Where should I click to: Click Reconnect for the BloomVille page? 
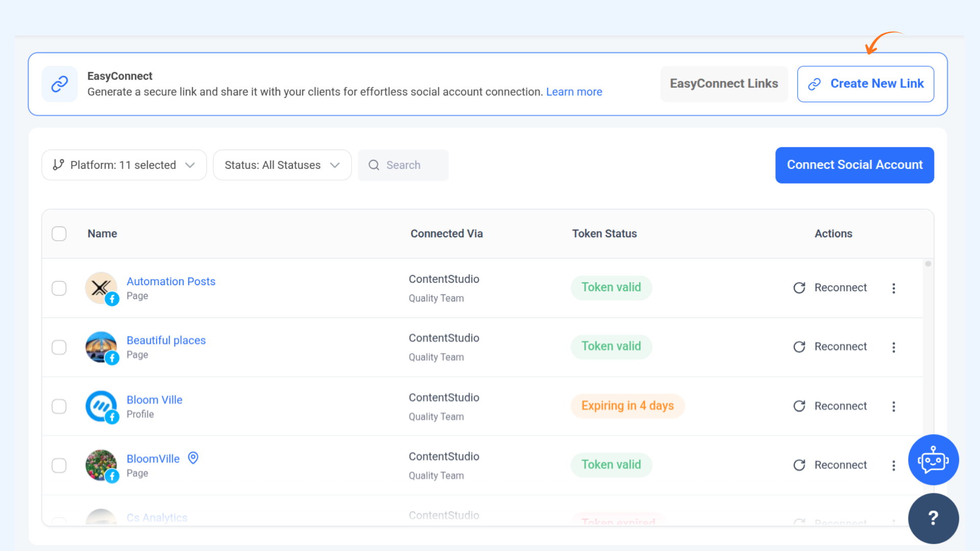coord(830,465)
